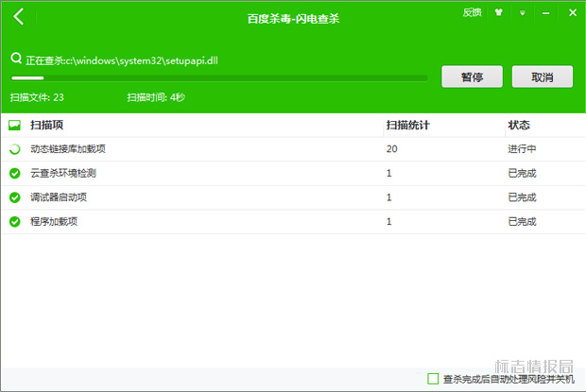Select the 调试器启动项 row
This screenshot has height=392, width=586.
[293, 197]
